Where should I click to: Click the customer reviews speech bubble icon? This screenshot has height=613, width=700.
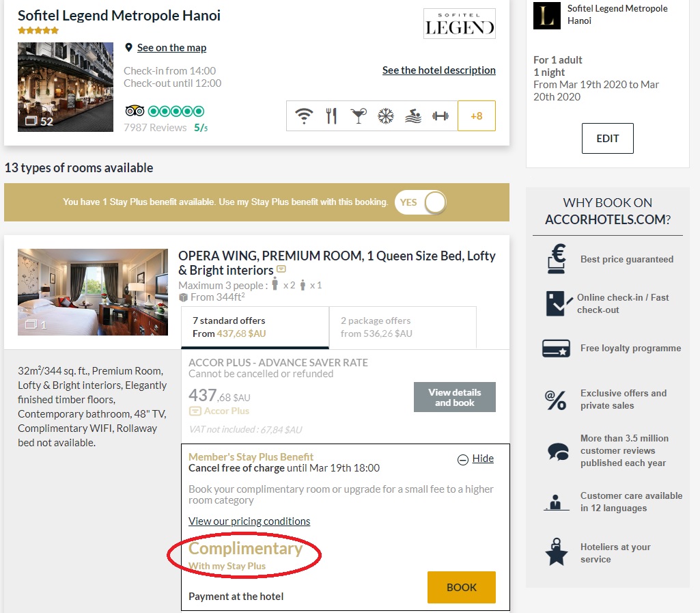point(558,451)
